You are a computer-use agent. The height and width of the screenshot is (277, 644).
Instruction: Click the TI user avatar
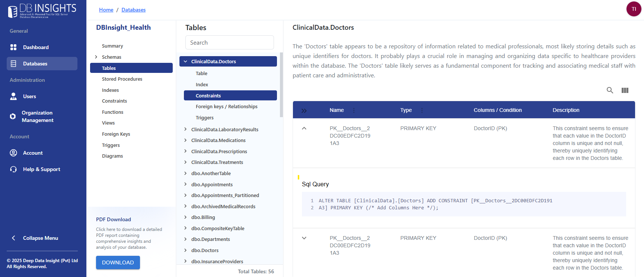click(x=634, y=9)
